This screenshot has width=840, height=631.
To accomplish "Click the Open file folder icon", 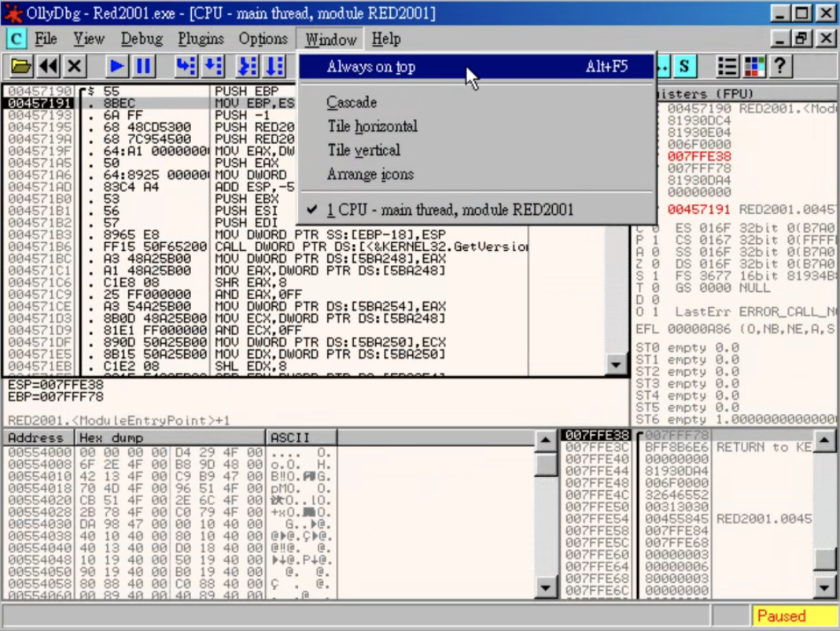I will click(x=20, y=66).
